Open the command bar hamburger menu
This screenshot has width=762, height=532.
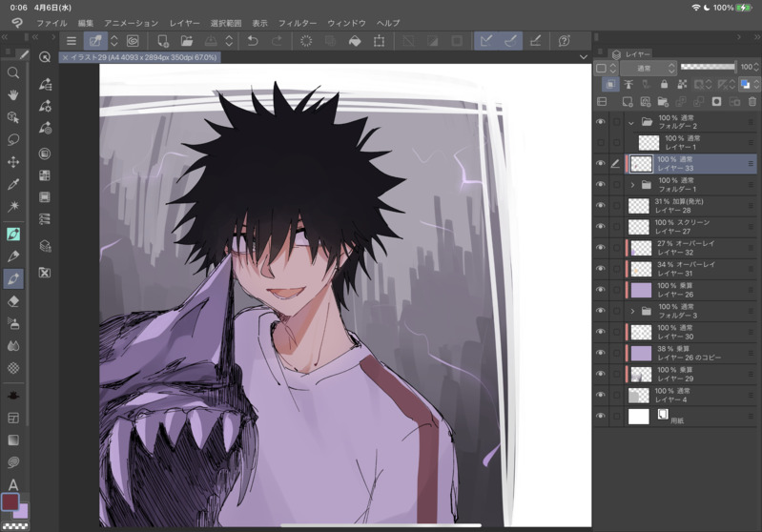pos(72,41)
